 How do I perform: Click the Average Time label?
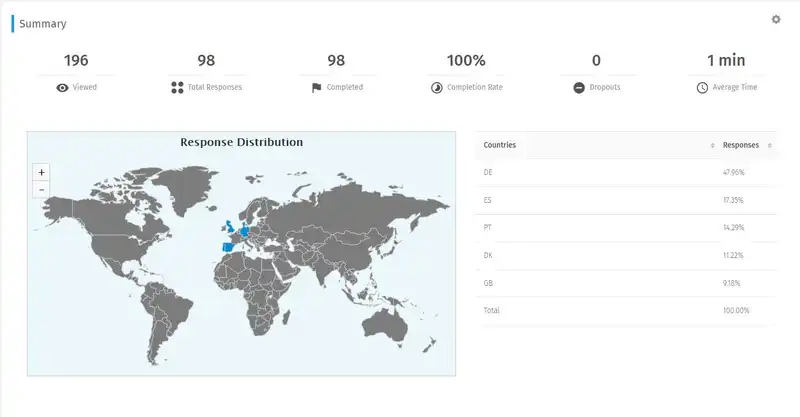pyautogui.click(x=735, y=87)
